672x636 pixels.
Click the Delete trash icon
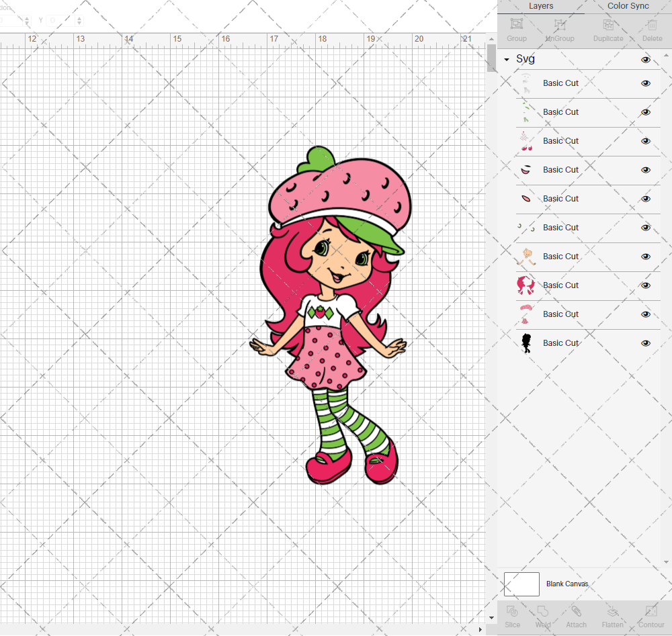[x=652, y=24]
